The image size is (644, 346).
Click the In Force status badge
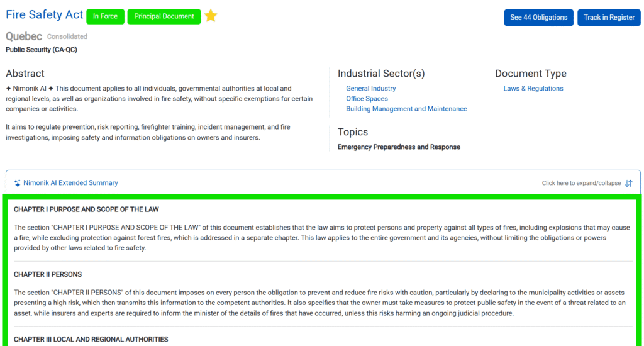click(x=105, y=17)
